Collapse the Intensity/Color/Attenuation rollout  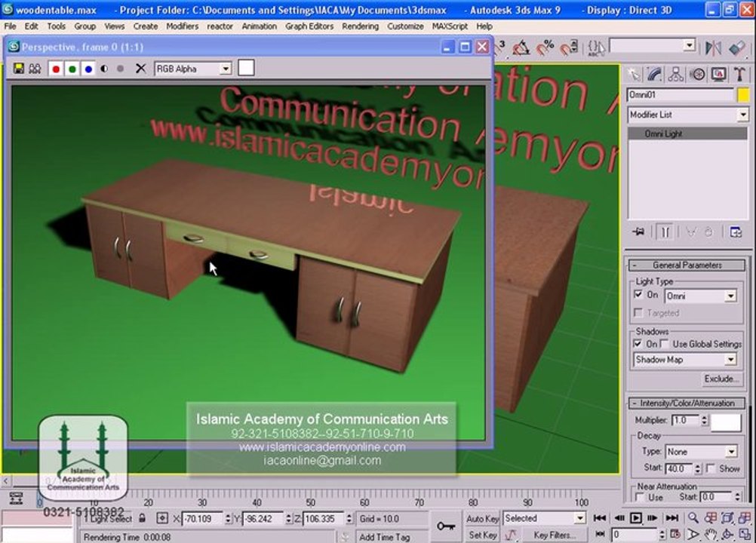(687, 403)
